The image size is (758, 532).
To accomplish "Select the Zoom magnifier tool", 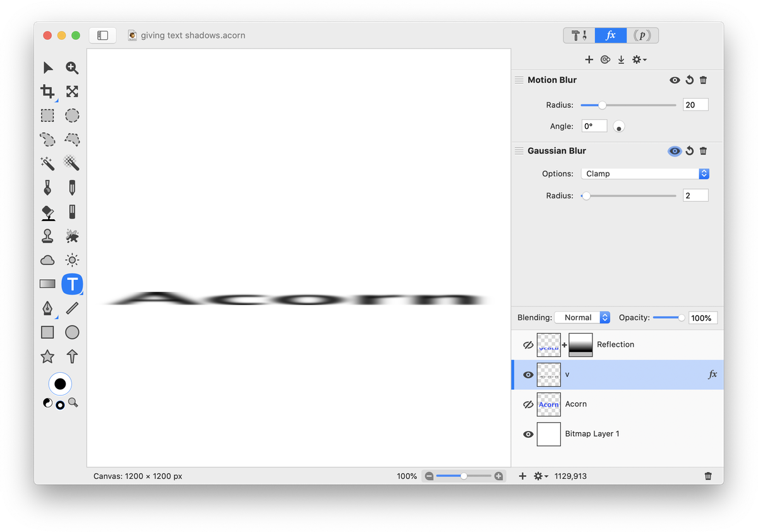I will coord(72,68).
